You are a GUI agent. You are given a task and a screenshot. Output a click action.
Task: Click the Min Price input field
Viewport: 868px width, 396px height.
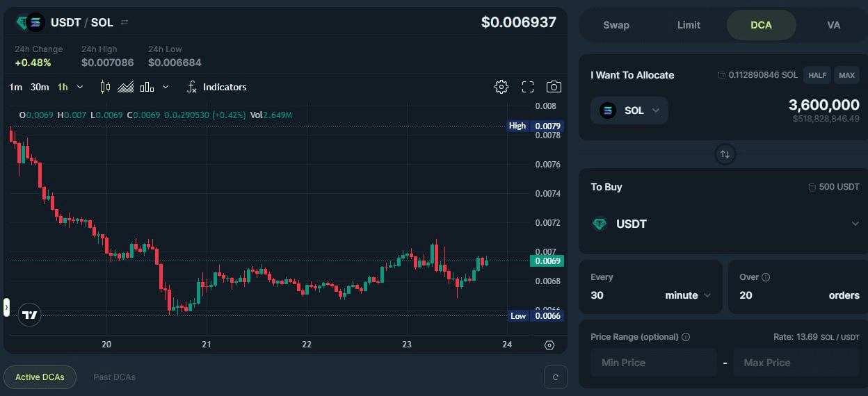click(x=653, y=363)
